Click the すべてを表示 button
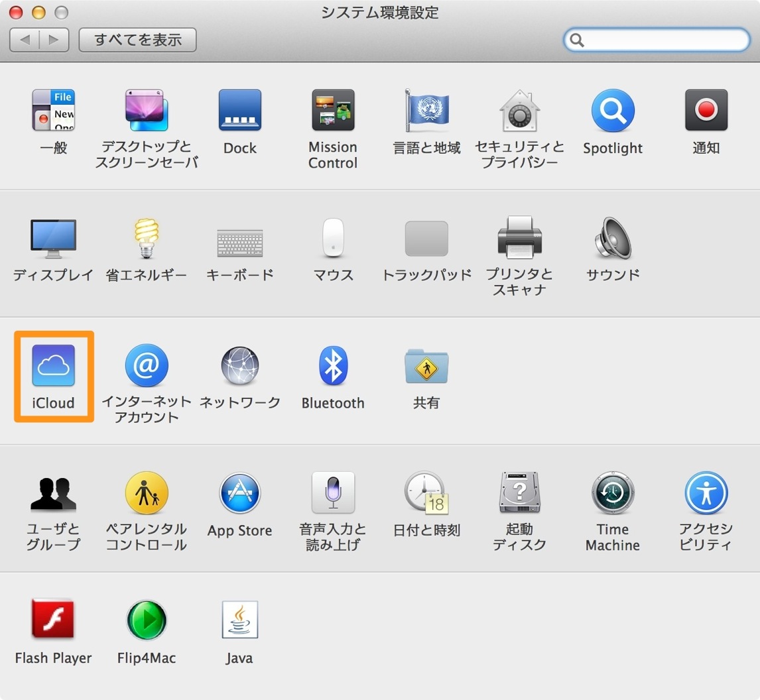 (x=138, y=40)
